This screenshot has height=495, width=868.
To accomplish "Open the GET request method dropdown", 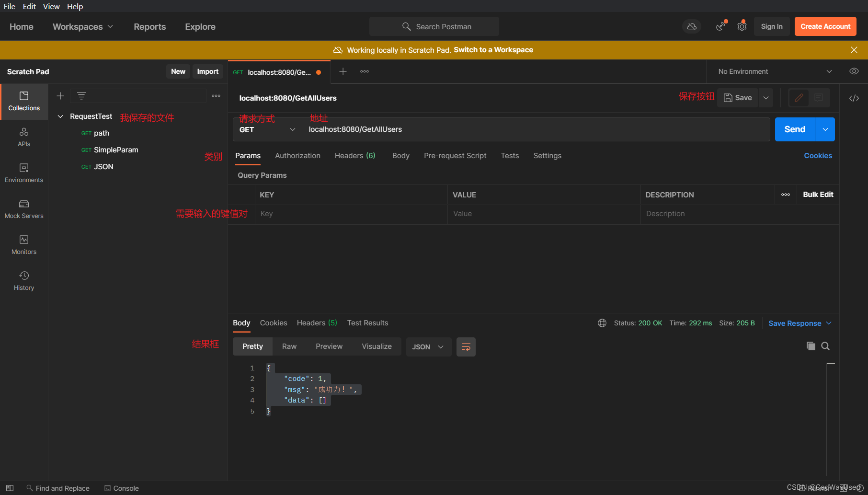I will click(x=267, y=129).
